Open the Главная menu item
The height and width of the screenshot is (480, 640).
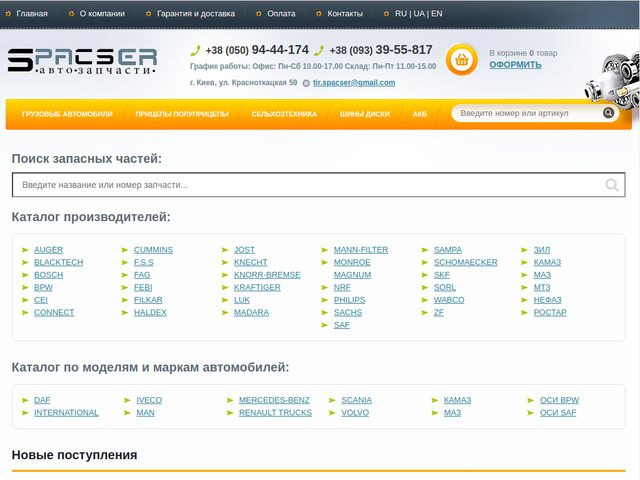[32, 13]
